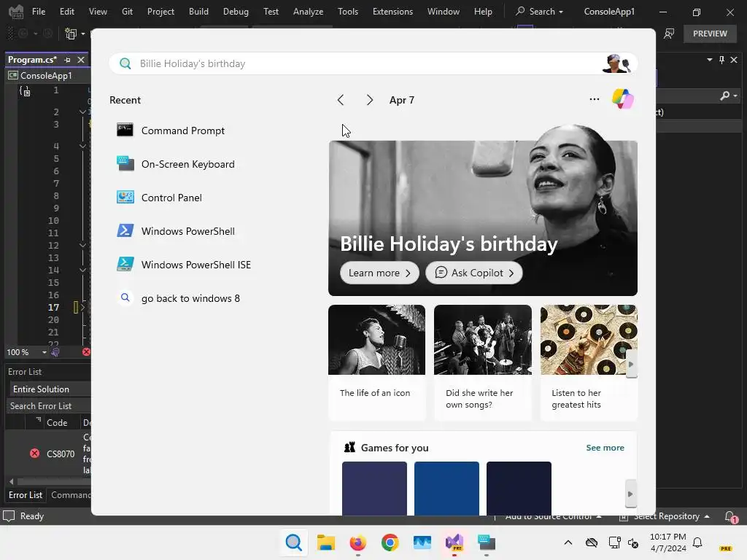This screenshot has width=747, height=560.
Task: Open the Edit menu
Action: tap(66, 12)
